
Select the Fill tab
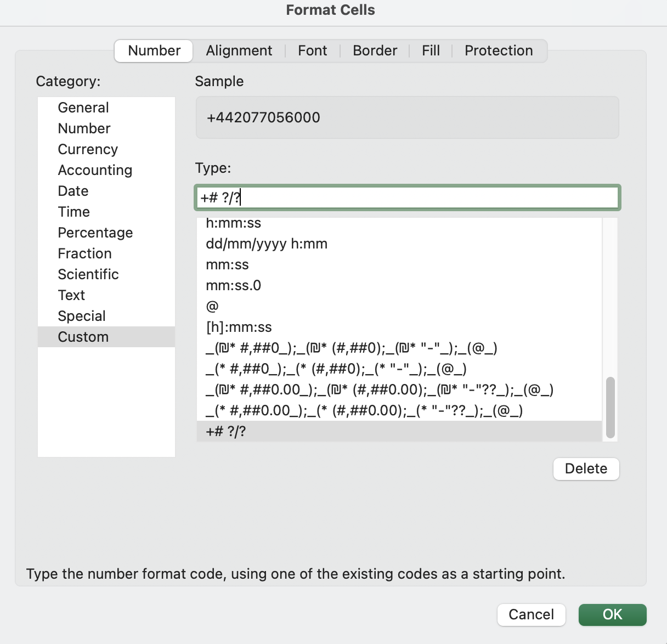[x=431, y=50]
